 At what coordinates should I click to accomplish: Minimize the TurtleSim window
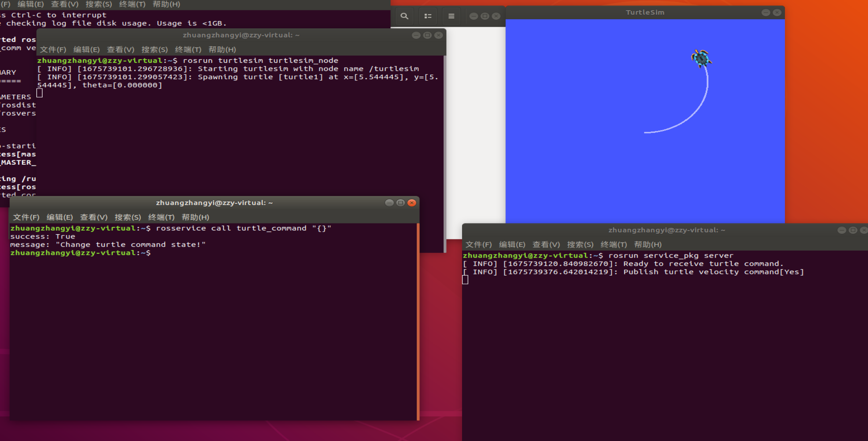pyautogui.click(x=765, y=13)
